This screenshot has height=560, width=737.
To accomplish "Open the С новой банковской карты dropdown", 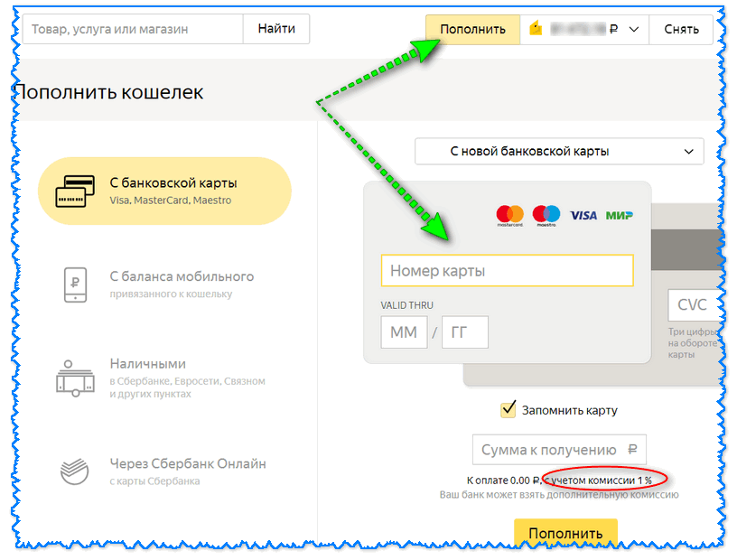I will (559, 151).
